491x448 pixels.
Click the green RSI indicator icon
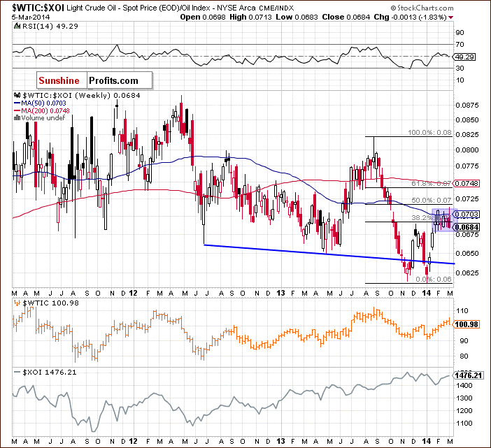tap(17, 27)
